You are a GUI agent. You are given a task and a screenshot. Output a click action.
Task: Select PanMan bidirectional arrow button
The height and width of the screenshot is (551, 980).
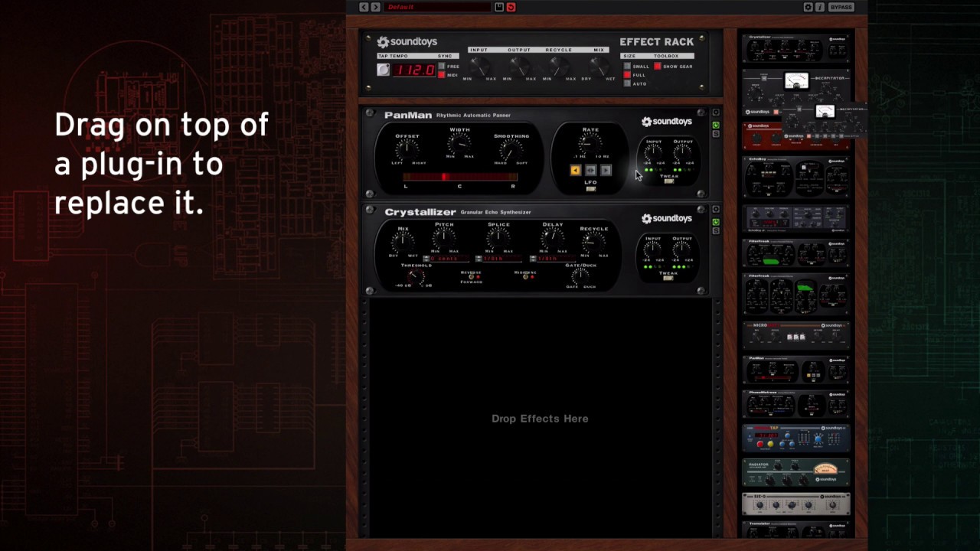pyautogui.click(x=590, y=171)
